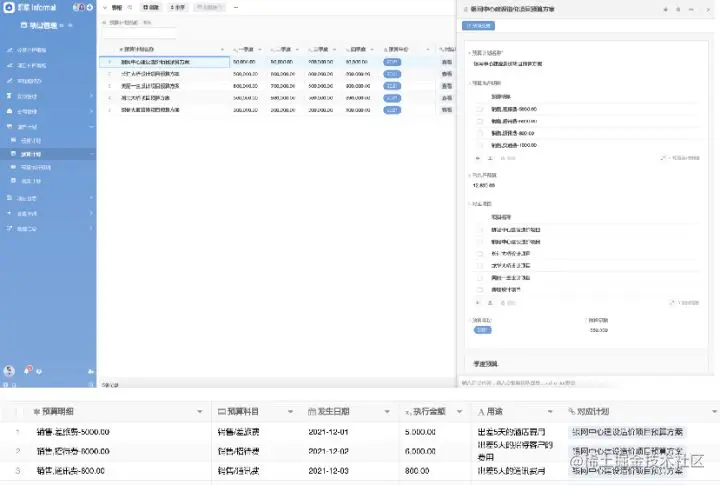Click the plus add-row icon under 预算明细 list
Screen dimensions: 720x485
(478, 158)
